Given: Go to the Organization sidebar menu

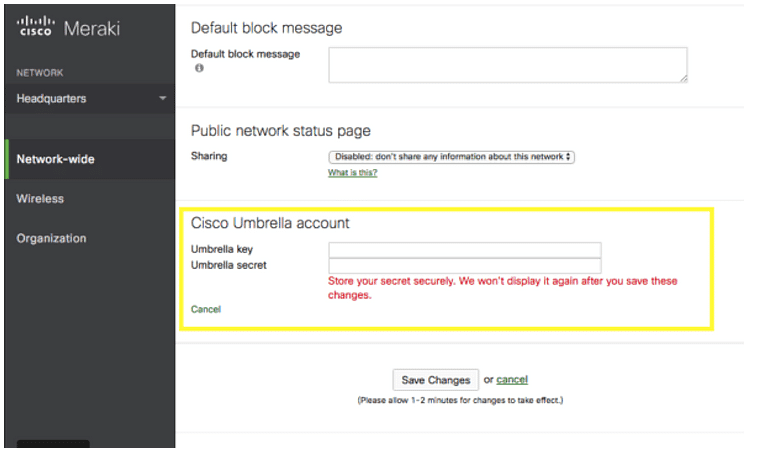Looking at the screenshot, I should point(51,239).
